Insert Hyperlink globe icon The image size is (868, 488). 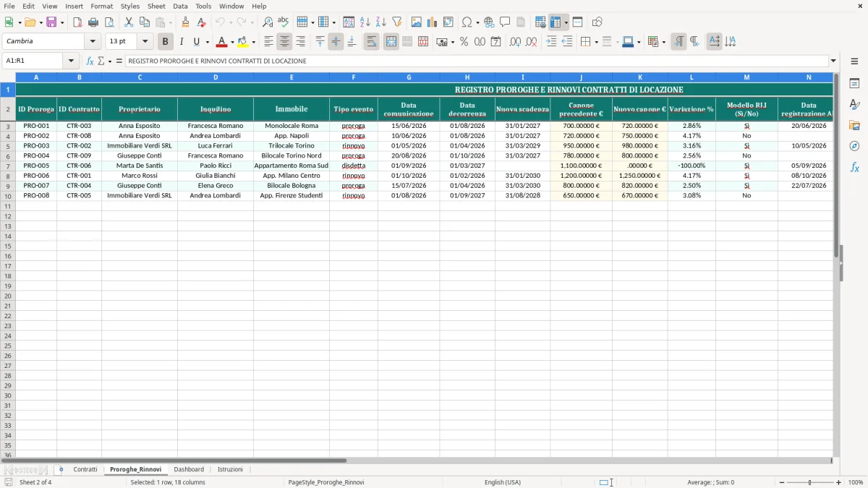489,22
